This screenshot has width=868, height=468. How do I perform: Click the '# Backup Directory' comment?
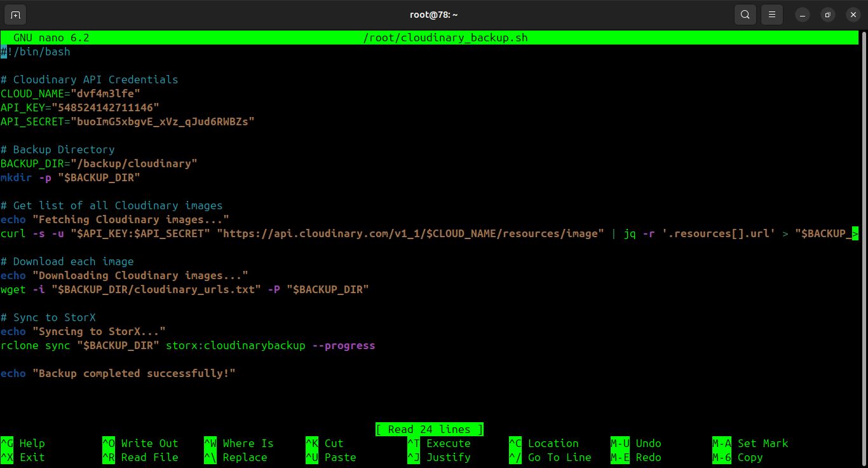[58, 149]
